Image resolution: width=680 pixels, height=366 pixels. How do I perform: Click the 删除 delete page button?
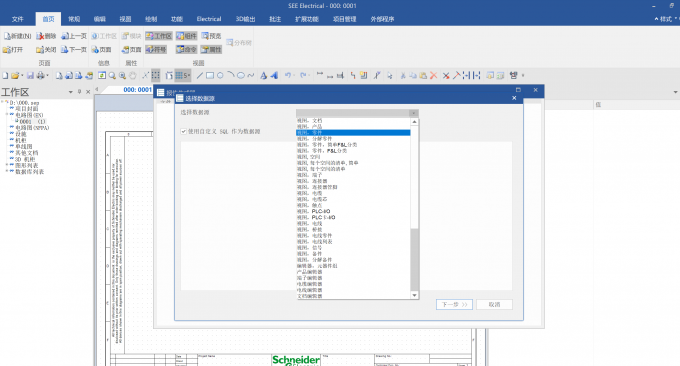[46, 36]
